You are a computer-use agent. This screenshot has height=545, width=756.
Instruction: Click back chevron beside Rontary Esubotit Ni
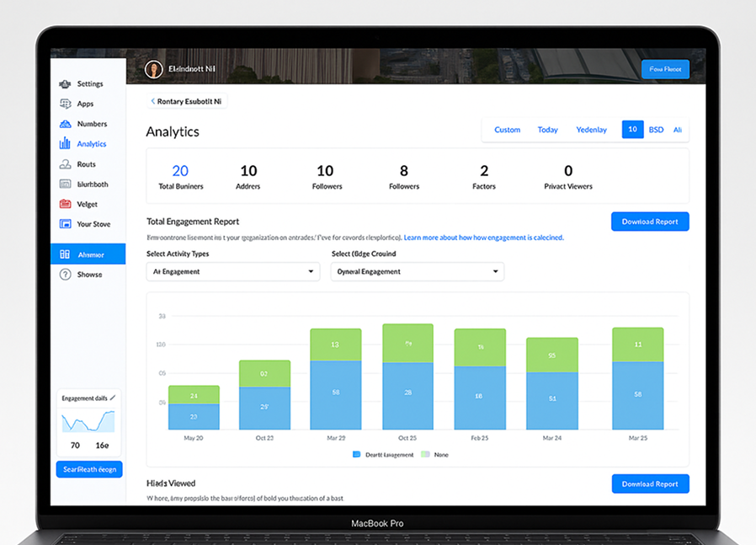coord(153,101)
